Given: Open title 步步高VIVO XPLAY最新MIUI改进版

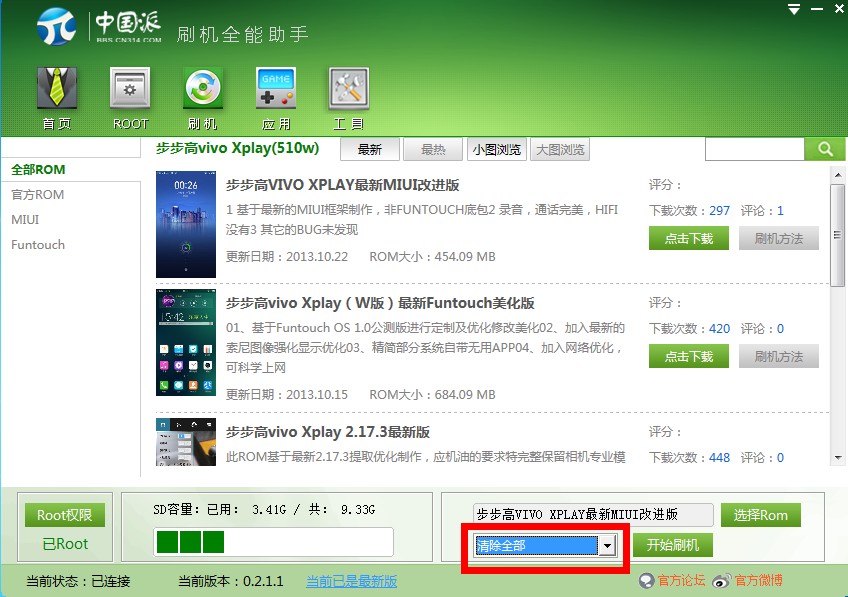Looking at the screenshot, I should pos(342,185).
